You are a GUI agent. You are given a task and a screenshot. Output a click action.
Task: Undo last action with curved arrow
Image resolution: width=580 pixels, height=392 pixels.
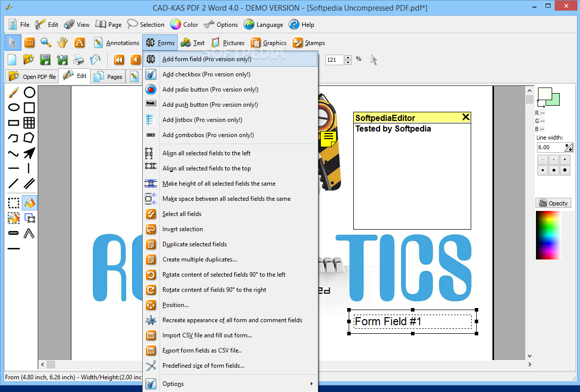tap(95, 59)
